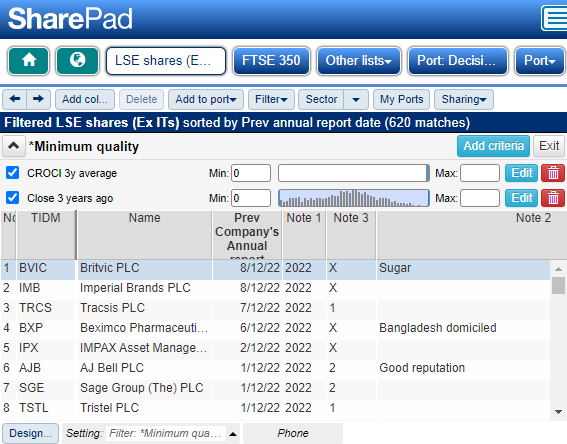This screenshot has height=444, width=567.
Task: Expand the Setting filter selector arrow
Action: pos(233,434)
